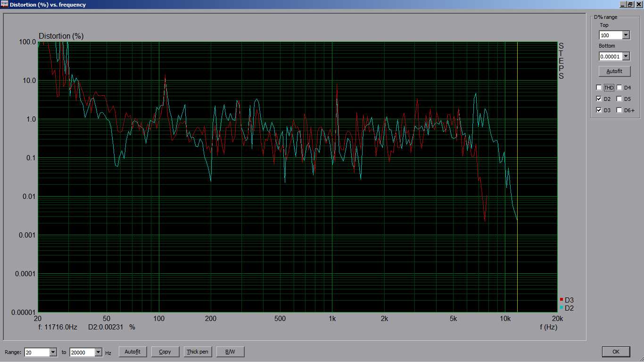This screenshot has height=362, width=644.
Task: Uncheck the D2 distortion checkbox
Action: click(599, 99)
